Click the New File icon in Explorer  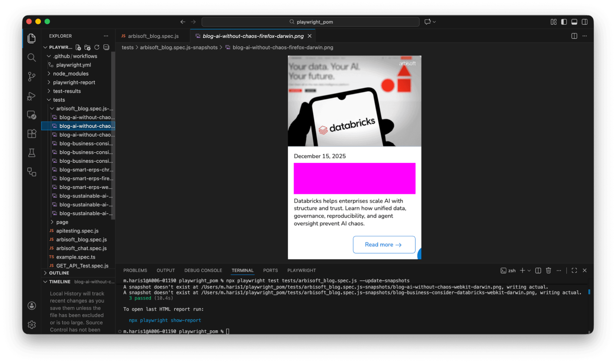pos(78,47)
